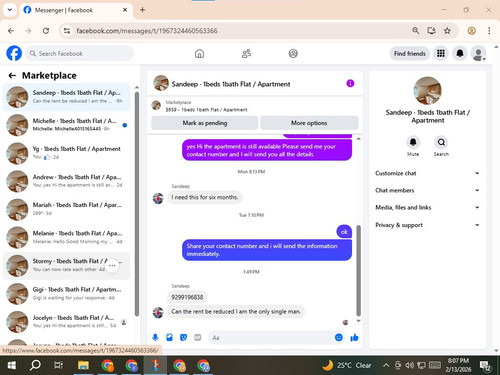Open new browser tab plus button
The width and height of the screenshot is (500, 375).
(x=142, y=10)
